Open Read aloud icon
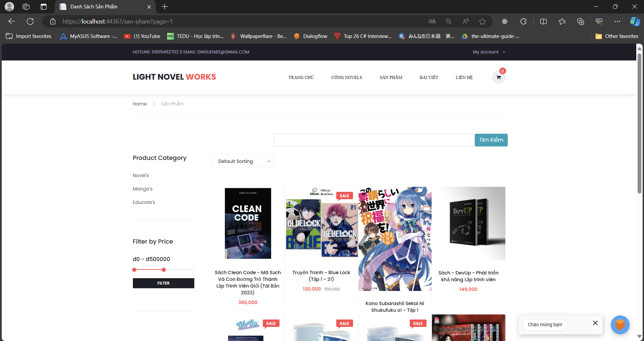The width and height of the screenshot is (644, 341). tap(465, 22)
